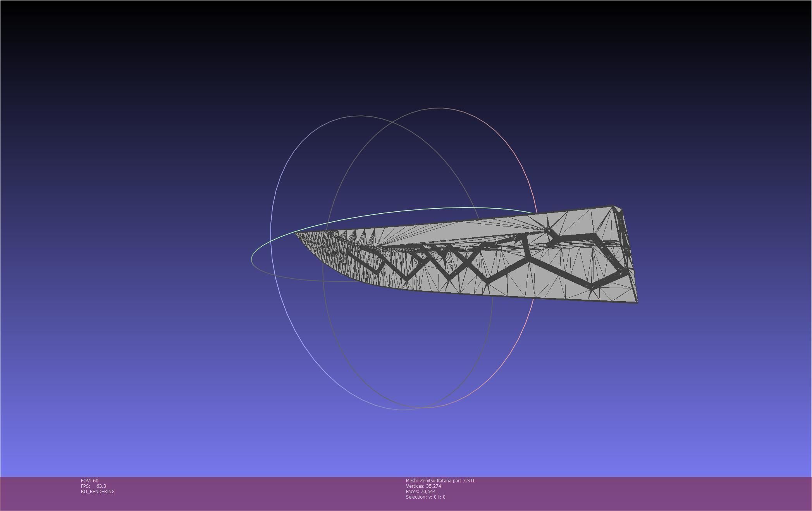Click the BO_RENDERING status label

point(98,491)
